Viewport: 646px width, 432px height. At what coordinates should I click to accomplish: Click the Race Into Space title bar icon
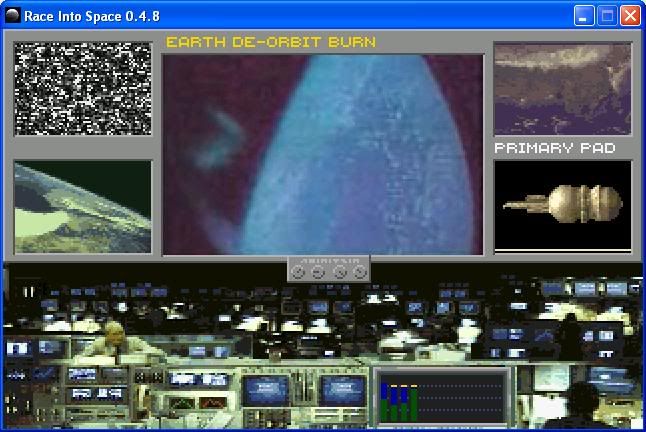point(13,16)
